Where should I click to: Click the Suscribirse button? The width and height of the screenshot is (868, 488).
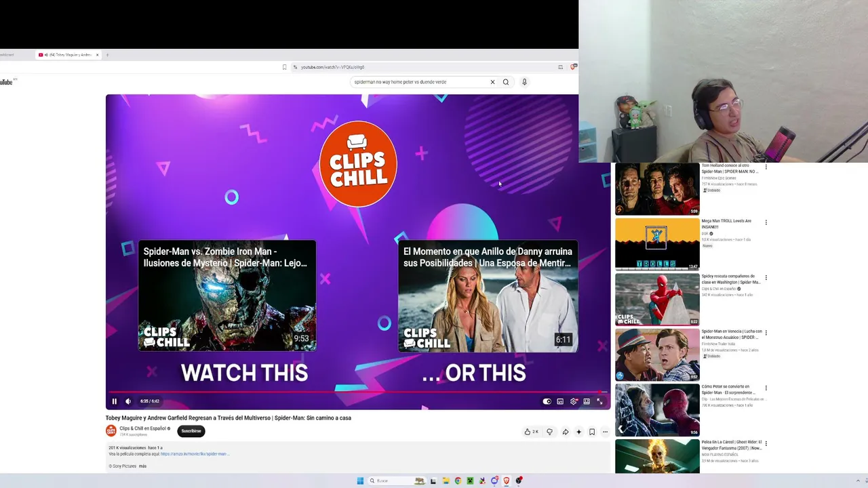(191, 431)
